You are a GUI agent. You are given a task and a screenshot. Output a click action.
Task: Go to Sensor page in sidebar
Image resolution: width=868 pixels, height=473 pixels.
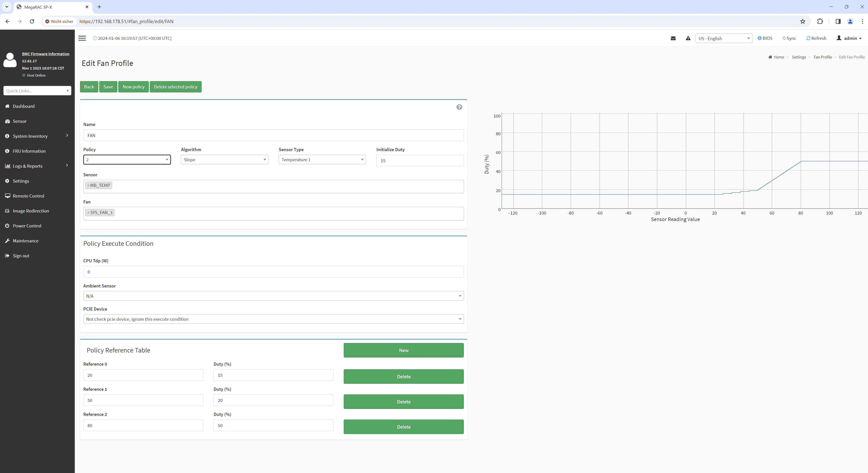coord(19,121)
